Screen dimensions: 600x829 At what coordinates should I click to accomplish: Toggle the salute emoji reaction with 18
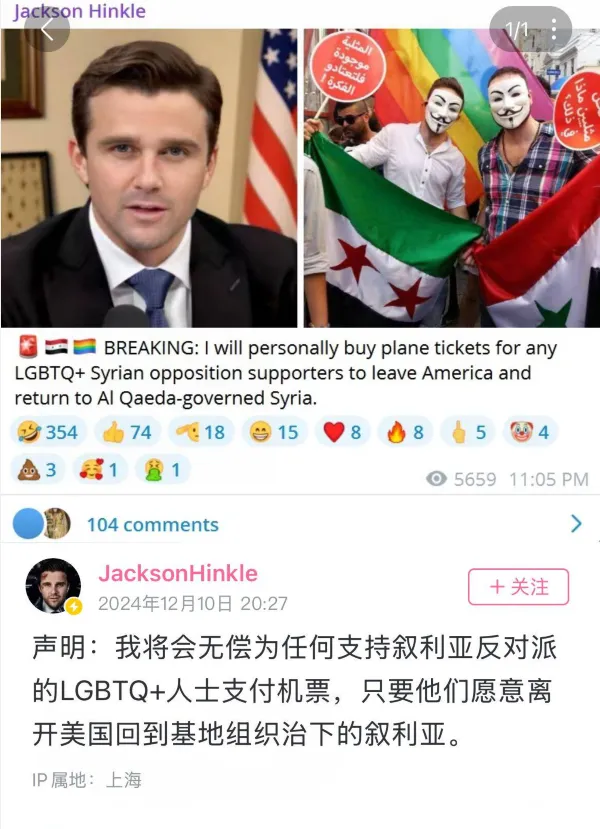pos(201,432)
